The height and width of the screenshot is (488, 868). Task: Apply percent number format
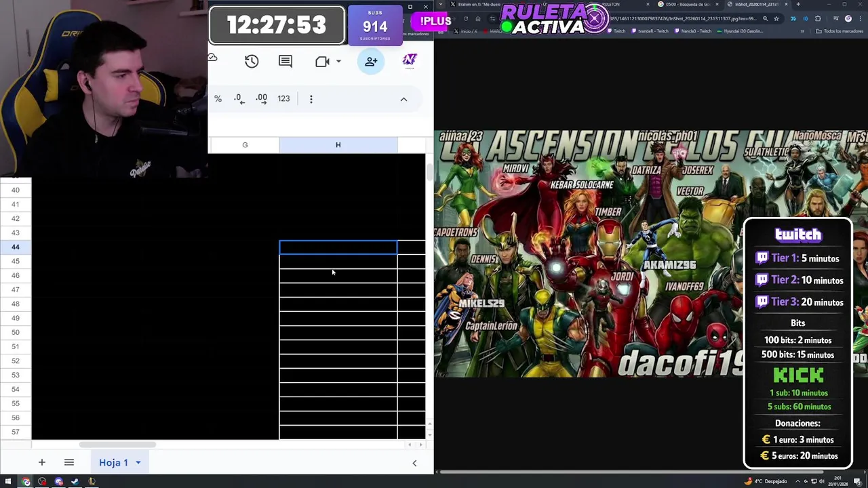[x=218, y=98]
